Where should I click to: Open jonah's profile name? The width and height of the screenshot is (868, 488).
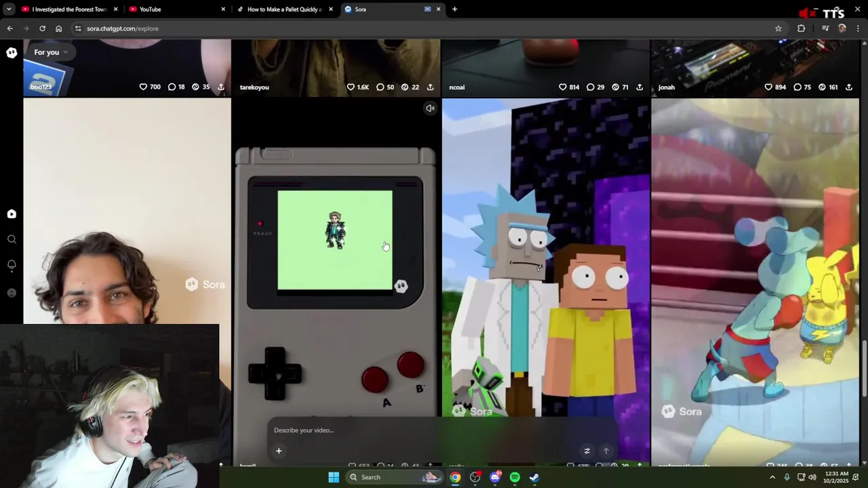[x=667, y=87]
